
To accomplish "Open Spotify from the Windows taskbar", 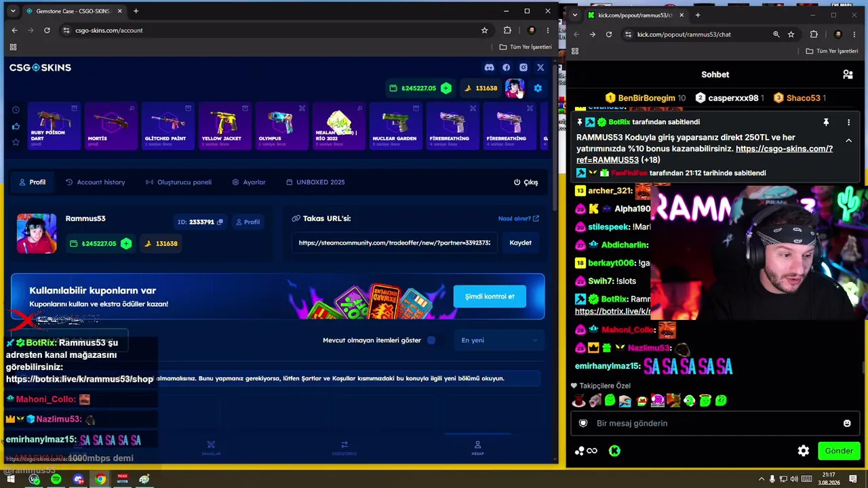I will coord(56,479).
